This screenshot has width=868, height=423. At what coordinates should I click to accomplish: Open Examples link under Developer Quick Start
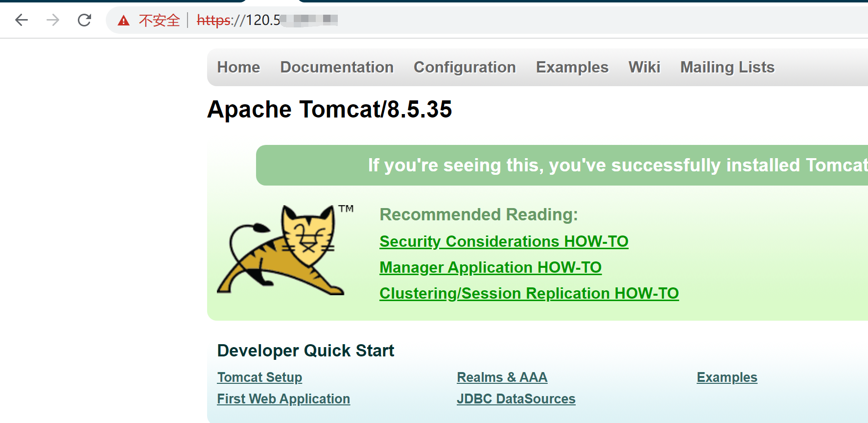pyautogui.click(x=727, y=377)
